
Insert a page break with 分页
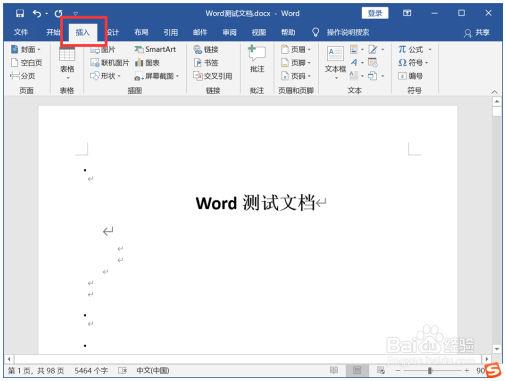(23, 76)
